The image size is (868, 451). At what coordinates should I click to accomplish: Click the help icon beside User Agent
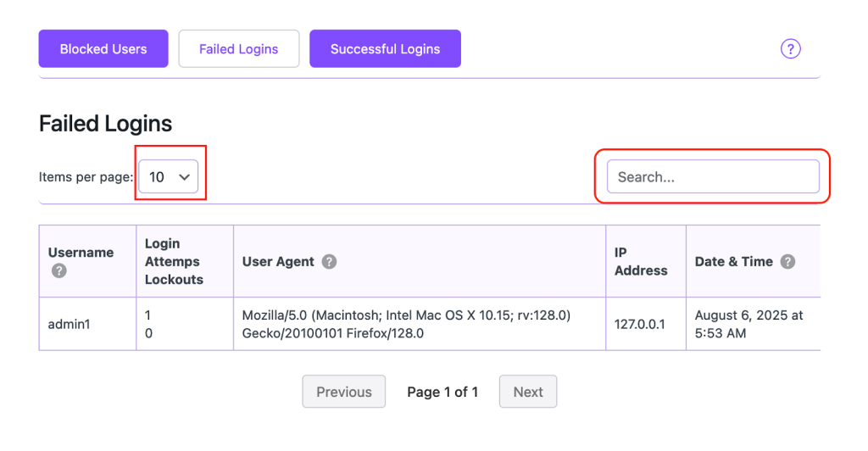tap(329, 262)
